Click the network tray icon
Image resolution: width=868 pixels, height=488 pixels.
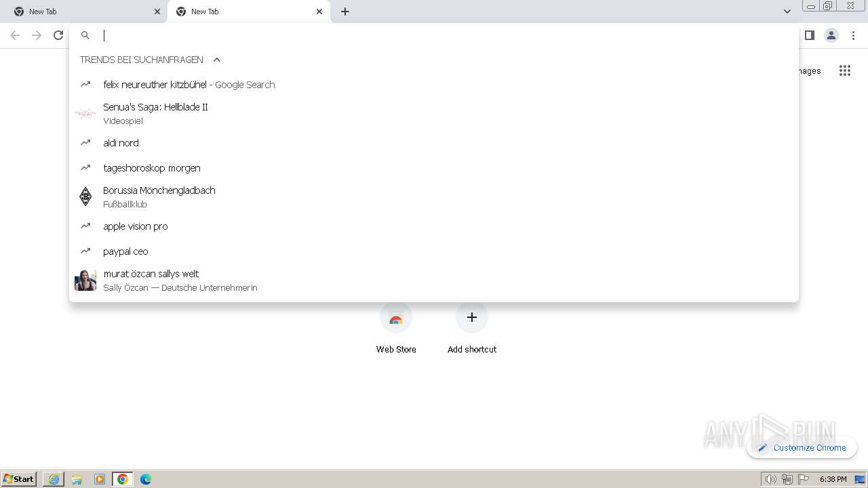click(x=787, y=479)
